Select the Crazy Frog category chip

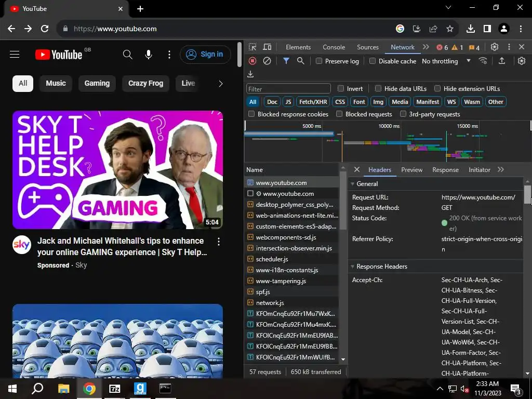145,84
